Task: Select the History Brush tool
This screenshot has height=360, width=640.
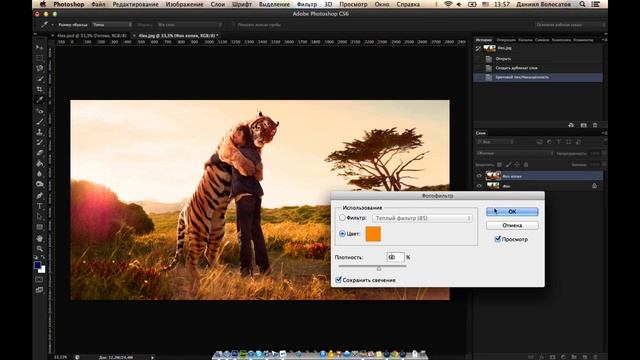Action: (x=40, y=142)
